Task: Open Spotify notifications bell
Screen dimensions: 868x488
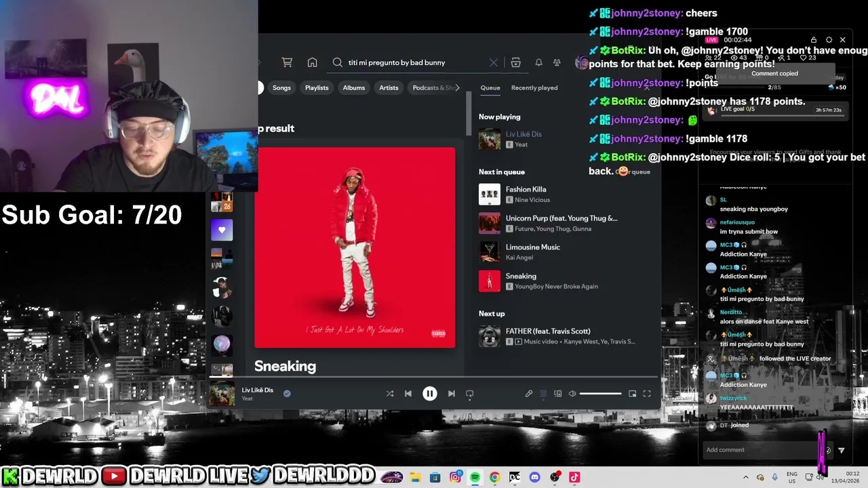Action: 538,62
